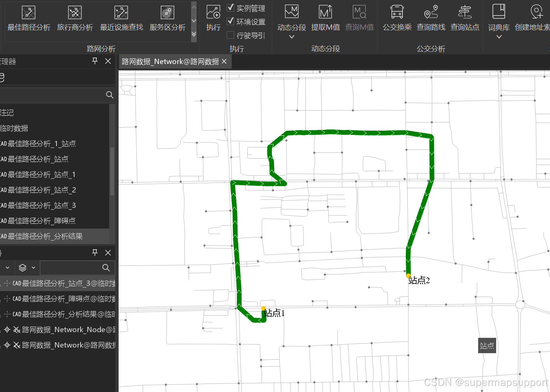Close the 路网数据_Network map tab
This screenshot has height=392, width=550.
pos(224,61)
